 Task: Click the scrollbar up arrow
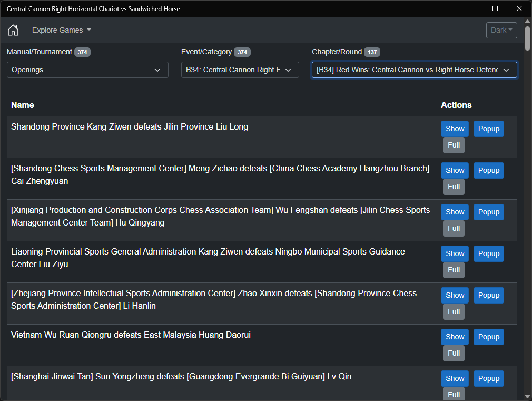pos(527,22)
